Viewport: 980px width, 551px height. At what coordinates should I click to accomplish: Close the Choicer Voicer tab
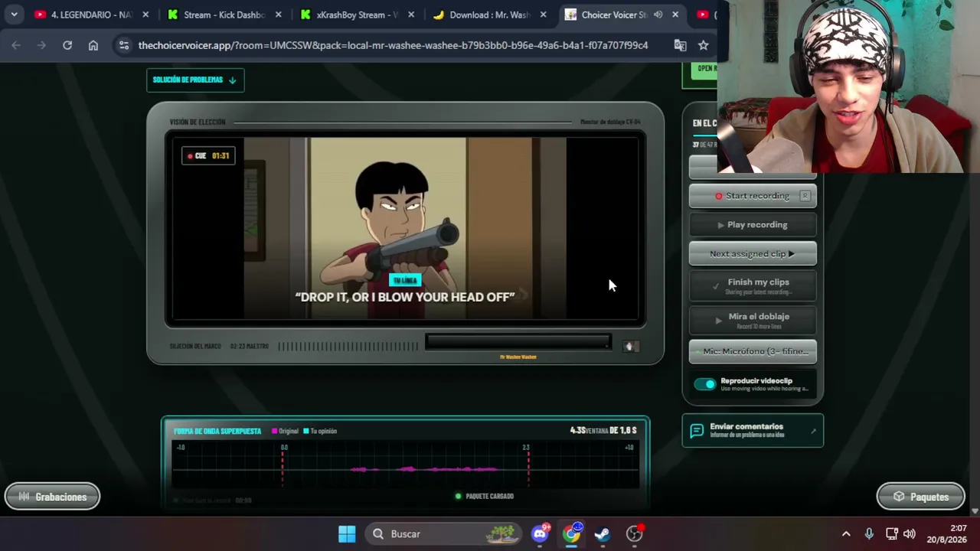click(x=675, y=15)
